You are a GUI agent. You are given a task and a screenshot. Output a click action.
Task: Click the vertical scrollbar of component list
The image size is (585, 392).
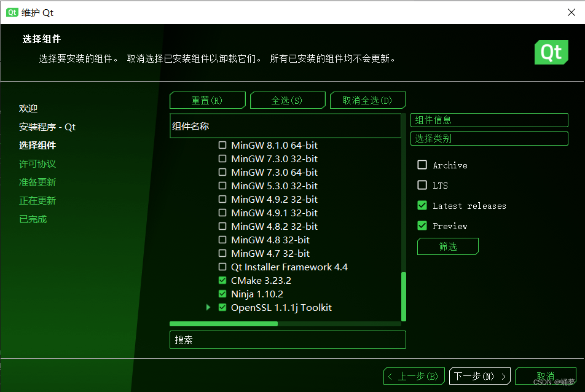point(404,296)
